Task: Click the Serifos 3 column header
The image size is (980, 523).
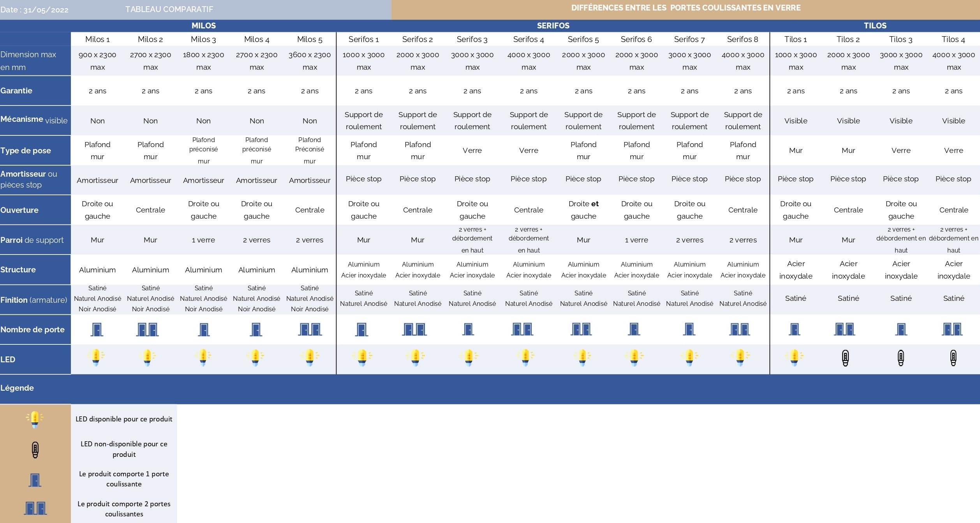Action: pyautogui.click(x=472, y=39)
